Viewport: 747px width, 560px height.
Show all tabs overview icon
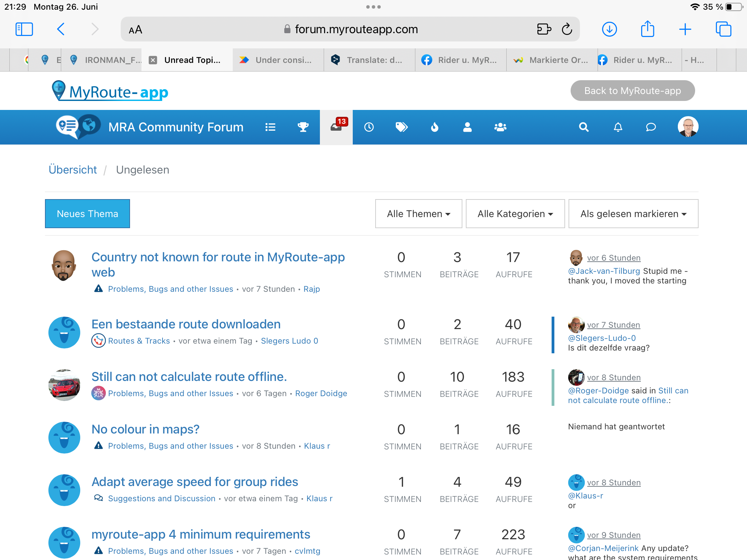tap(723, 29)
